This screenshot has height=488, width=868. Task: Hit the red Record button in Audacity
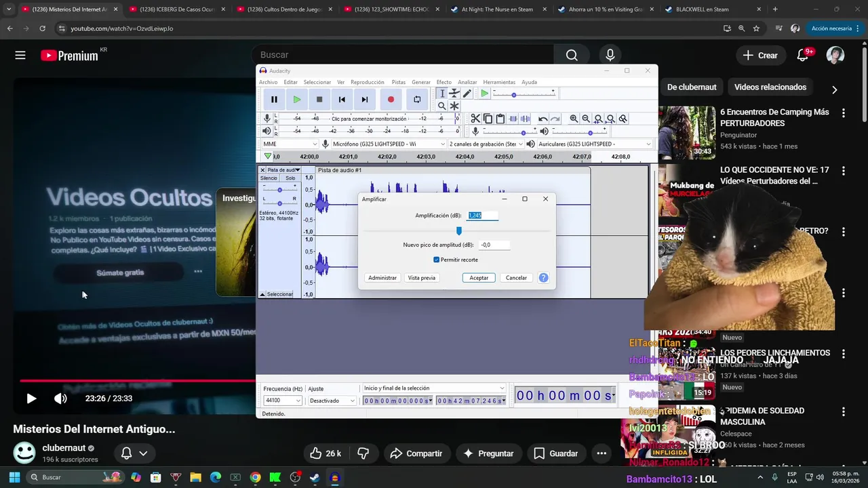[x=391, y=99]
